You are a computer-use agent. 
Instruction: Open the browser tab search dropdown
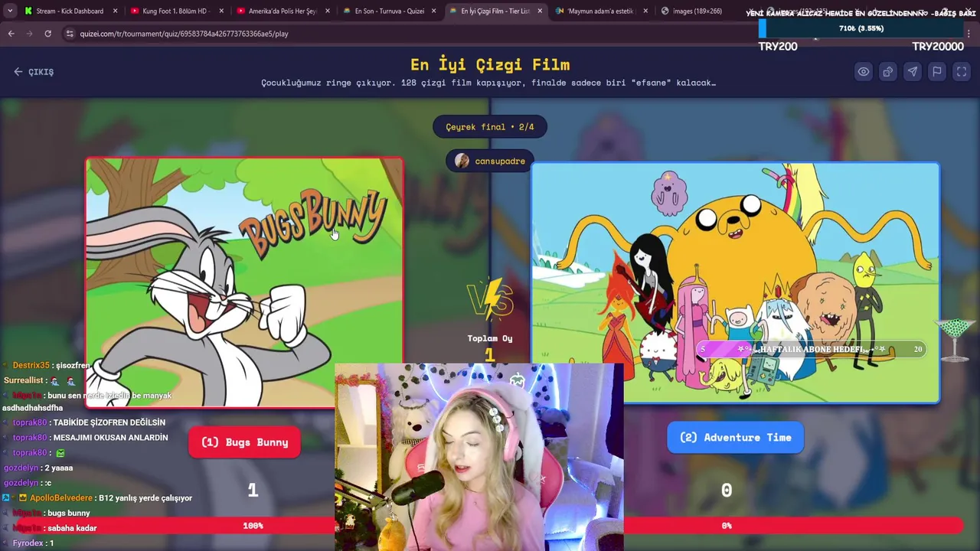coord(9,11)
